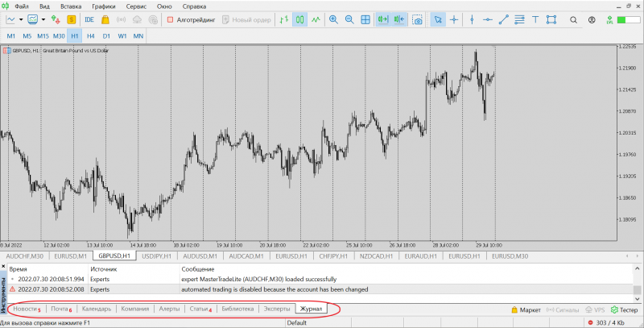644x328 pixels.
Task: Select the standard cursor tool
Action: click(x=438, y=19)
